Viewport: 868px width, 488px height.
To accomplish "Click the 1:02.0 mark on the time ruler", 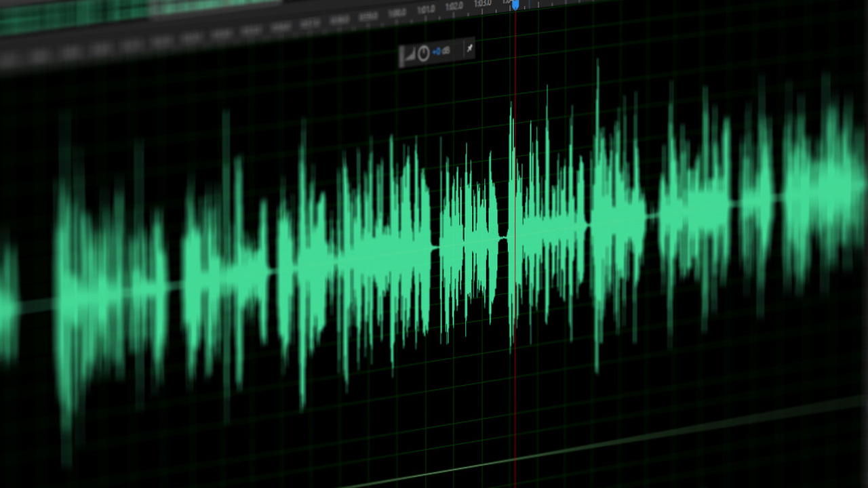I will [x=454, y=7].
